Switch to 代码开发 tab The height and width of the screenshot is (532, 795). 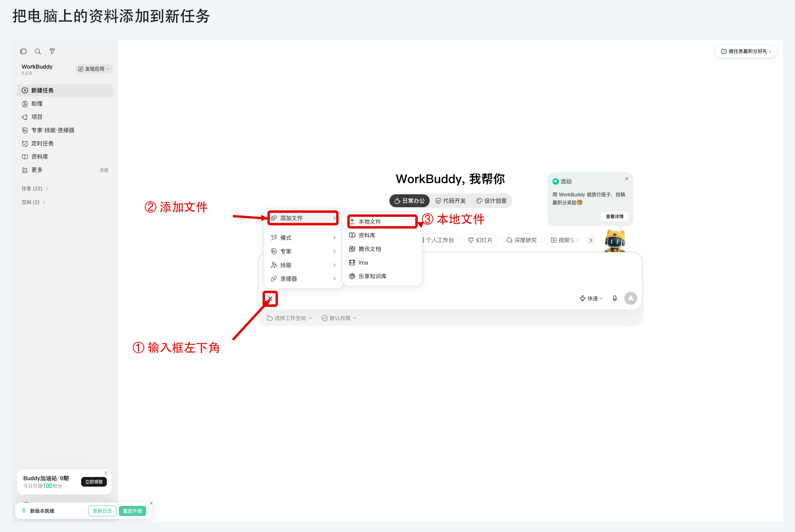[x=450, y=201]
